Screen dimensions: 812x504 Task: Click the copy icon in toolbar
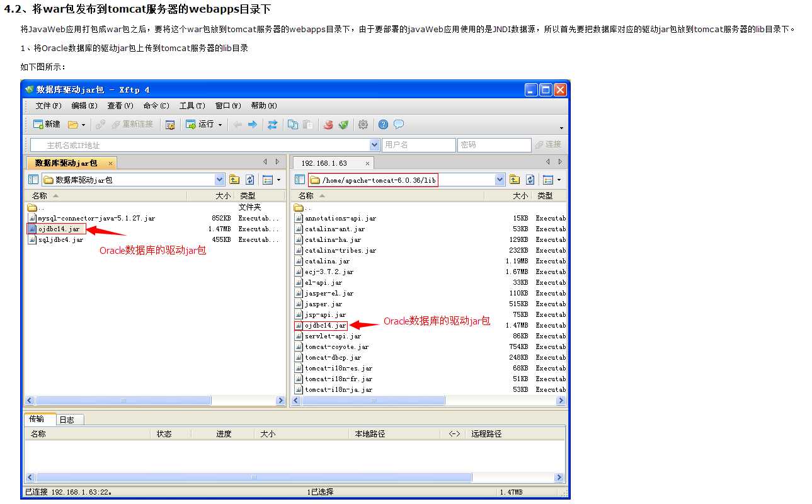pos(293,125)
